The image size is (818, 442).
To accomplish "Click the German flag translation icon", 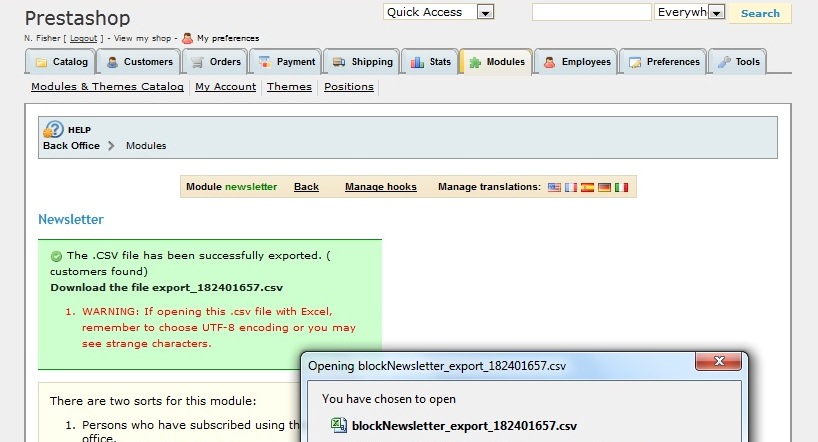I will pos(604,187).
